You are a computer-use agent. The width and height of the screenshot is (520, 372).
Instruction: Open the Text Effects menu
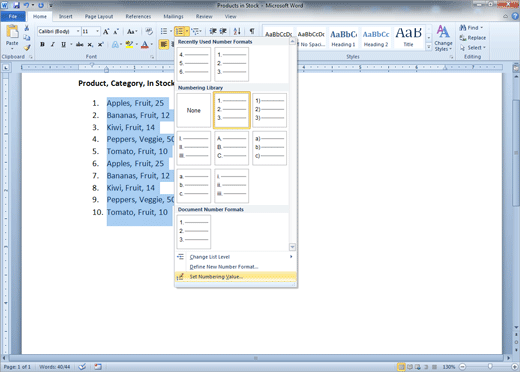pyautogui.click(x=116, y=44)
